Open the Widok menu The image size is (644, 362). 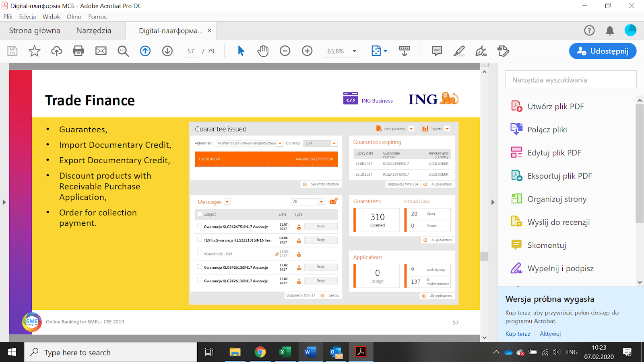[x=51, y=16]
